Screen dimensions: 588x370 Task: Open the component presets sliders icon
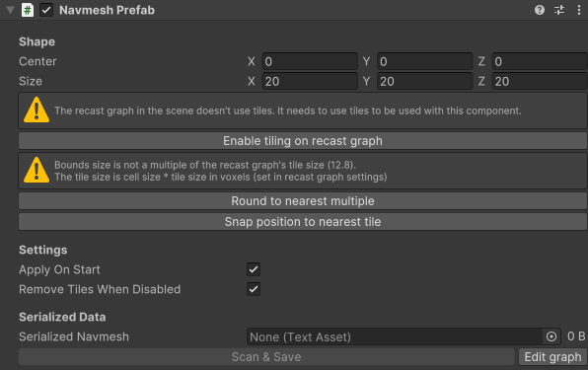pos(559,10)
